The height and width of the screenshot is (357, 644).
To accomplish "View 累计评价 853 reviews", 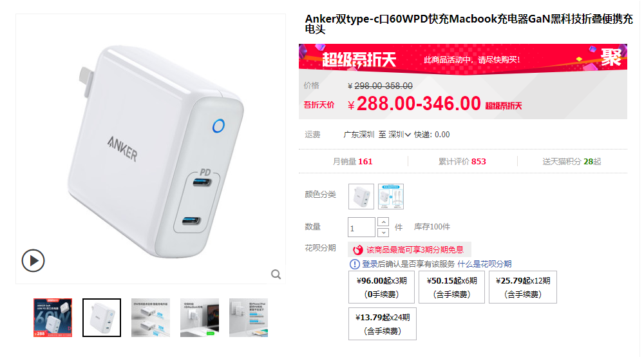I will click(x=462, y=162).
